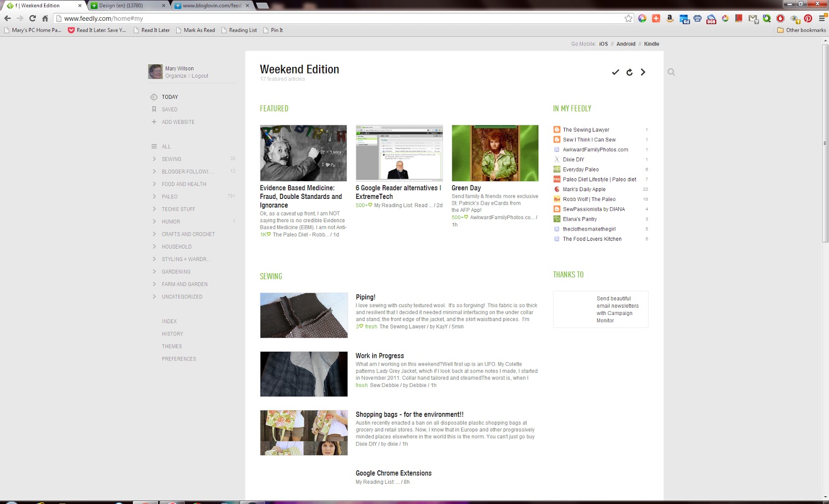Open SewPassionista by DIANA feed
This screenshot has height=504, width=829.
(x=594, y=209)
